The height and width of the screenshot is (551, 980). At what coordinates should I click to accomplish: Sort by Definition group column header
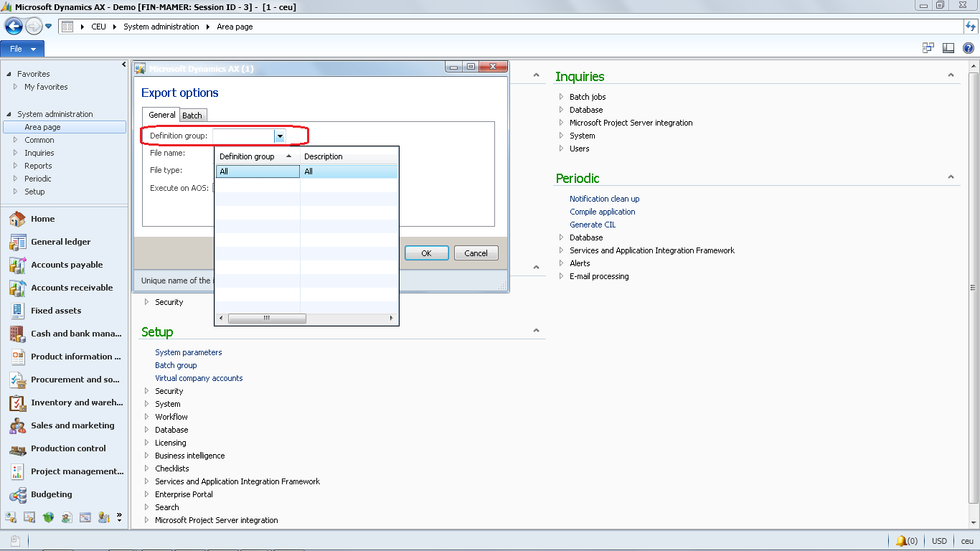pyautogui.click(x=257, y=156)
